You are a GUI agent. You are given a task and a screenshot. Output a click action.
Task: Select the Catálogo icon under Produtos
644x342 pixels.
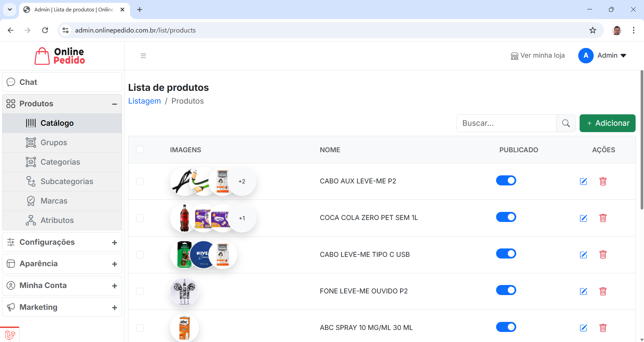click(x=31, y=123)
